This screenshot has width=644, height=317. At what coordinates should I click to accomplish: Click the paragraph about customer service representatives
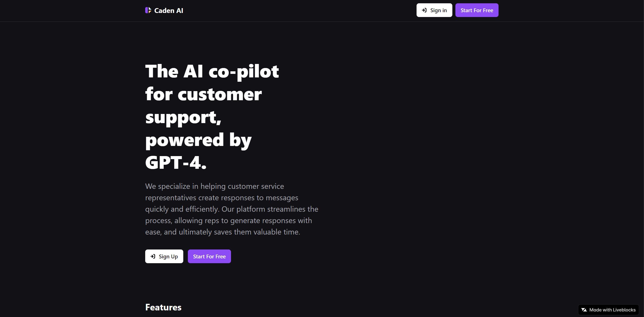(232, 209)
